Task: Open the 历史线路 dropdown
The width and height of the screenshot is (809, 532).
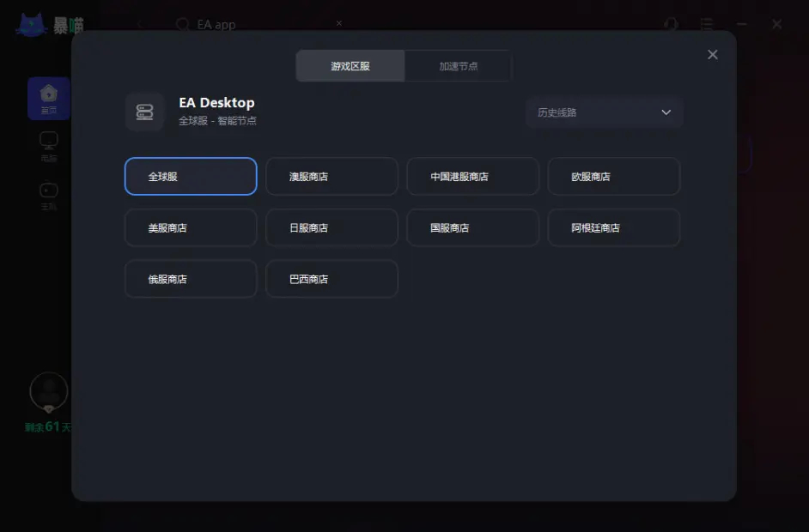Action: tap(604, 112)
